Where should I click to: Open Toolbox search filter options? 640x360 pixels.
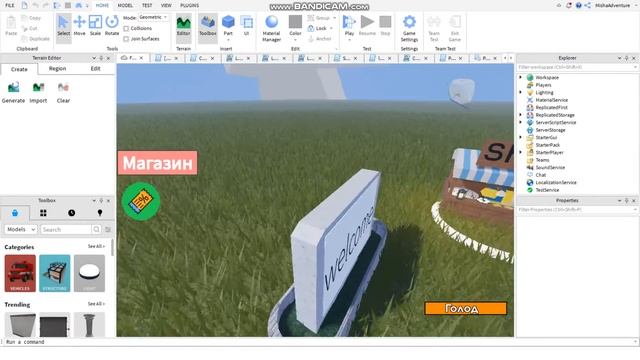point(108,230)
